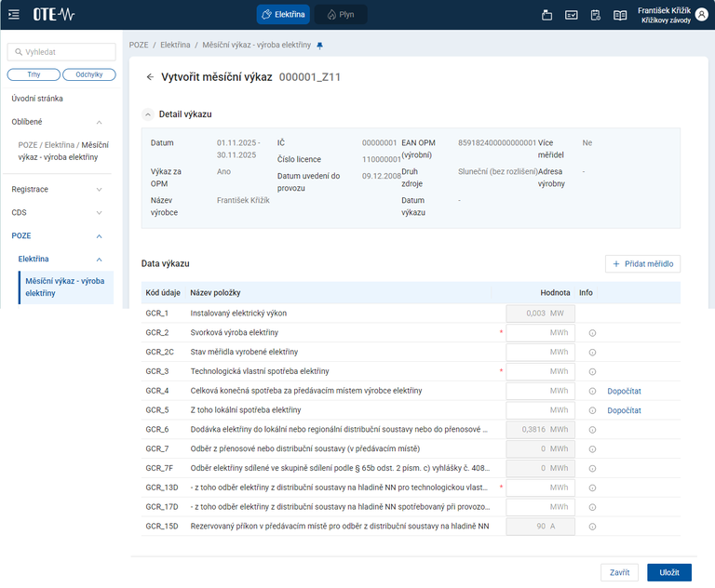Image resolution: width=715 pixels, height=588 pixels.
Task: Open the folder icon in top bar
Action: (x=547, y=15)
